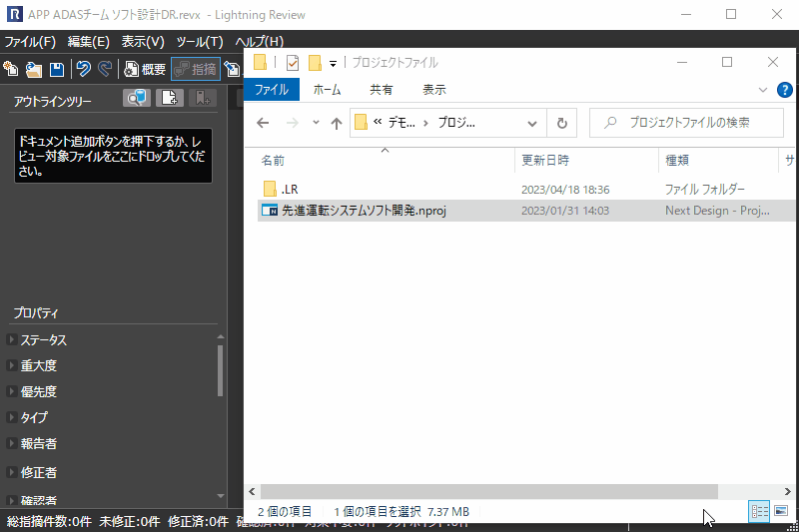Click the 2023/04/18 18:36 date cell
799x532 pixels.
tap(565, 190)
